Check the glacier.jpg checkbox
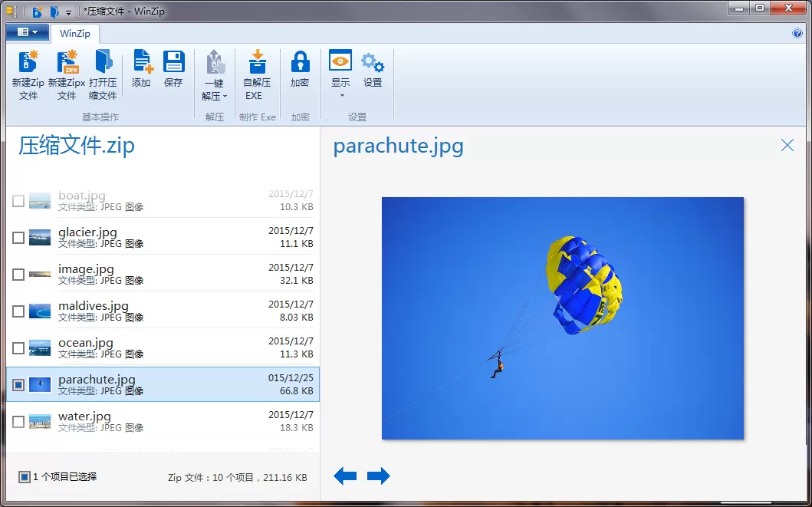Viewport: 812px width, 507px height. [18, 237]
